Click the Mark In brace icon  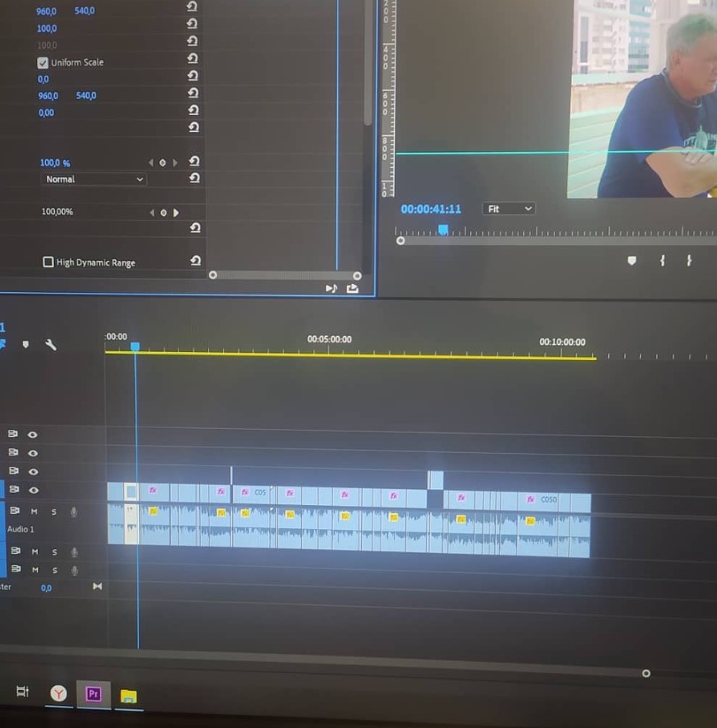[x=662, y=260]
